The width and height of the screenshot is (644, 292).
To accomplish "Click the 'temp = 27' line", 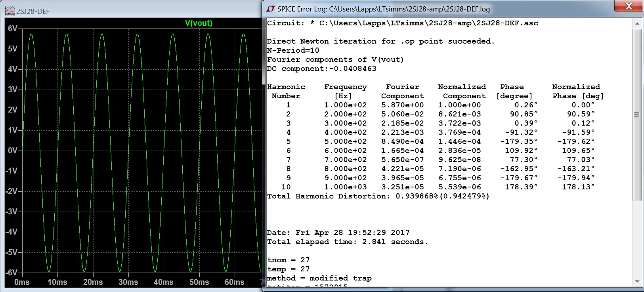I will 289,269.
